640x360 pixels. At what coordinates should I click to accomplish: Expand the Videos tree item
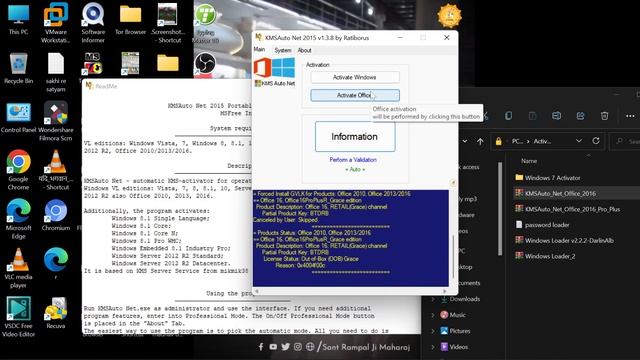point(433,347)
